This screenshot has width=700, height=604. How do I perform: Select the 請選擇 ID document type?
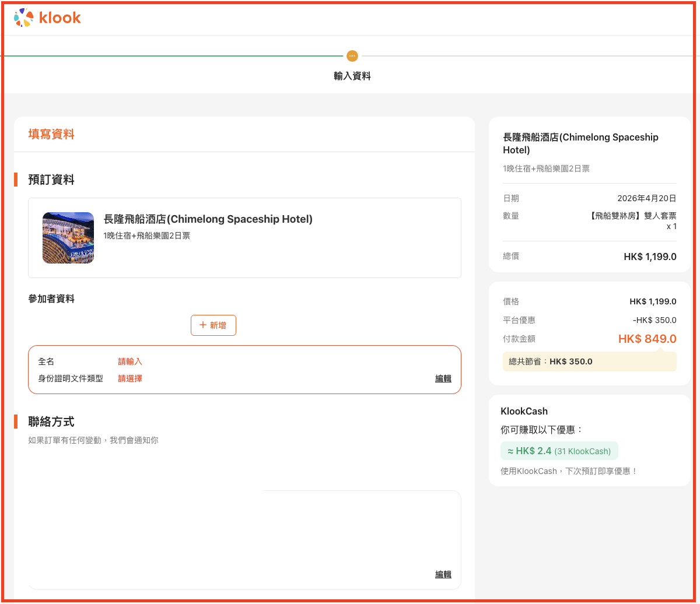click(x=130, y=378)
